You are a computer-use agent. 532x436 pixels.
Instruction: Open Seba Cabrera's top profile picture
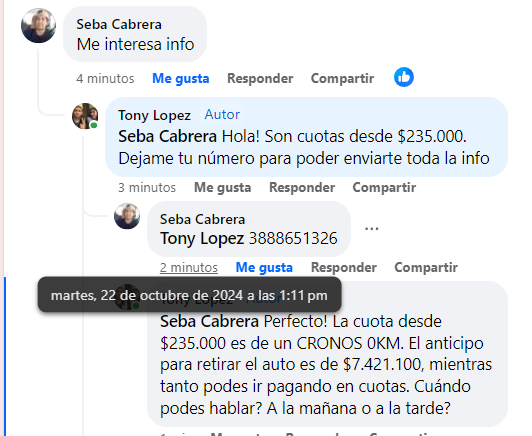pyautogui.click(x=38, y=25)
